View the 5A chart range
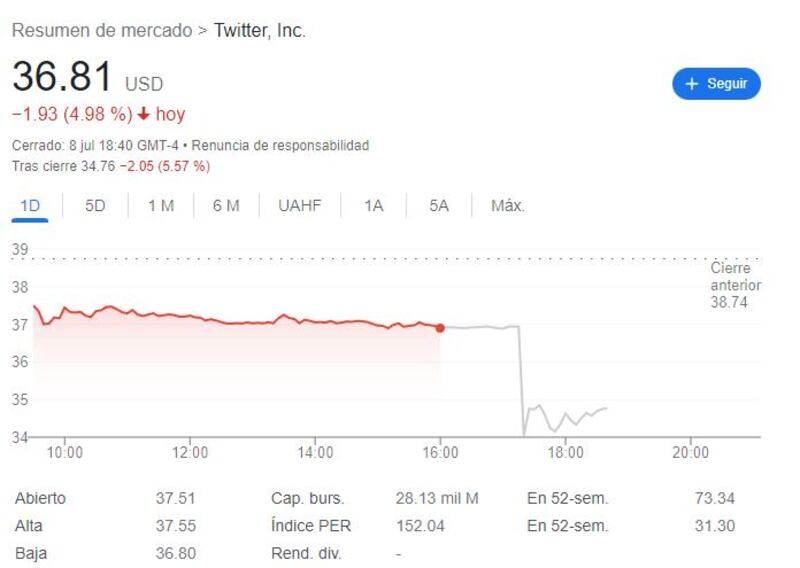This screenshot has width=800, height=568. (x=439, y=206)
